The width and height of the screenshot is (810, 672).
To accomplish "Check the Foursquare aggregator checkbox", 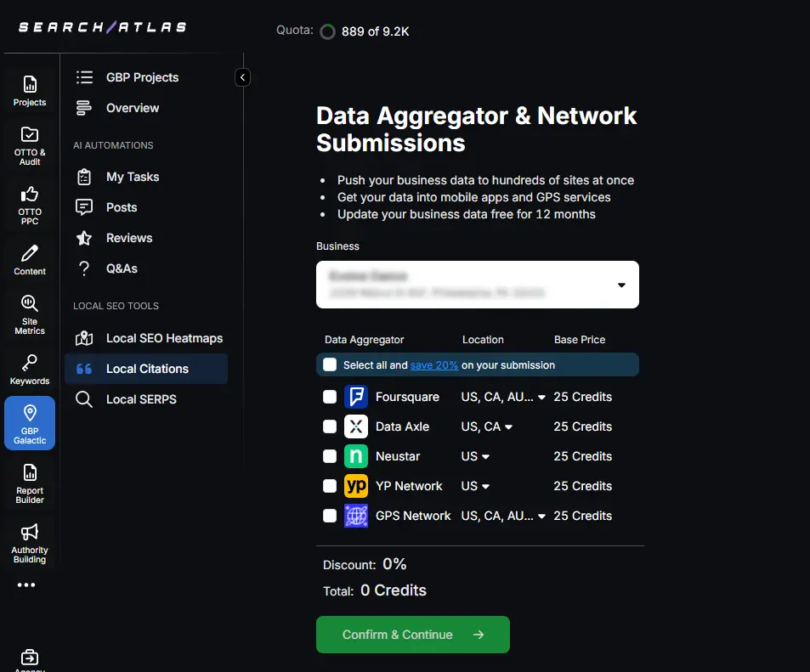I will (x=330, y=397).
